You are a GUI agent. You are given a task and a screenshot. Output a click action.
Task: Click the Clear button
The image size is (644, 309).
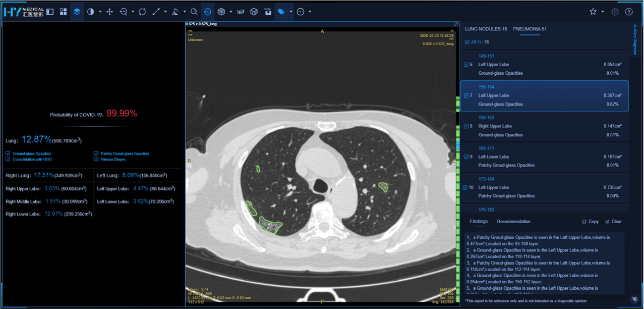613,222
